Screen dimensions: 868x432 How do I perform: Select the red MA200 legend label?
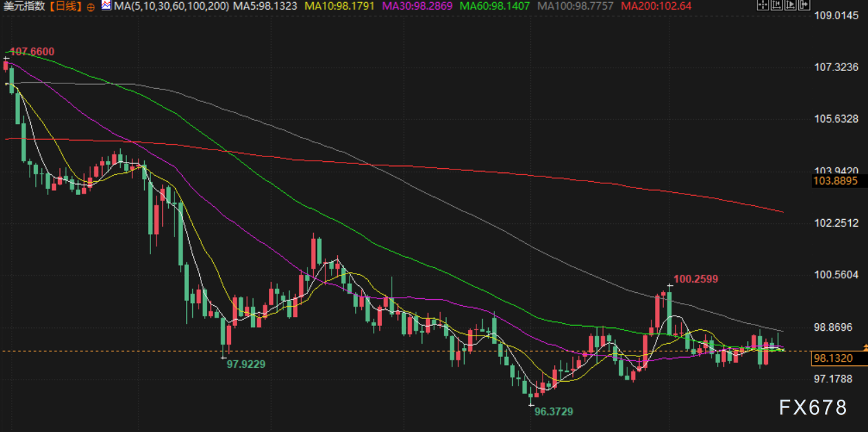pyautogui.click(x=653, y=6)
